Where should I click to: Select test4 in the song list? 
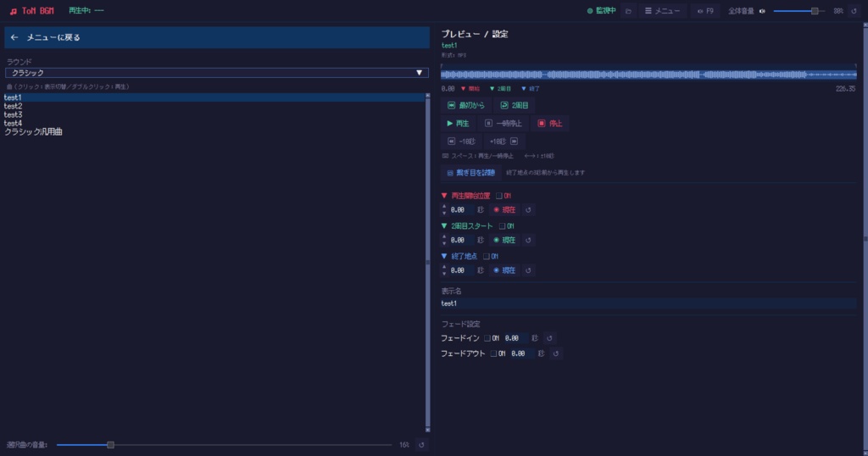(x=214, y=124)
